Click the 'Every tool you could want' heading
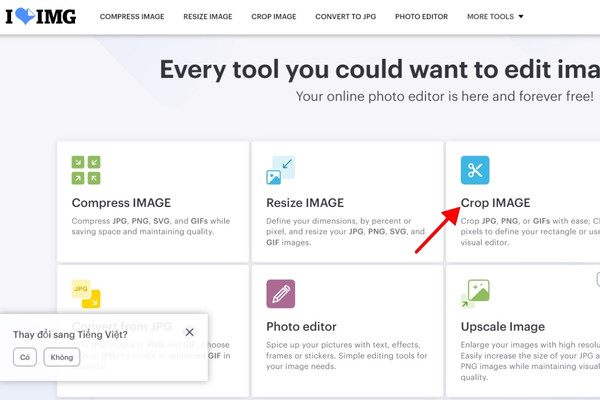Viewport: 600px width, 400px height. (x=380, y=70)
